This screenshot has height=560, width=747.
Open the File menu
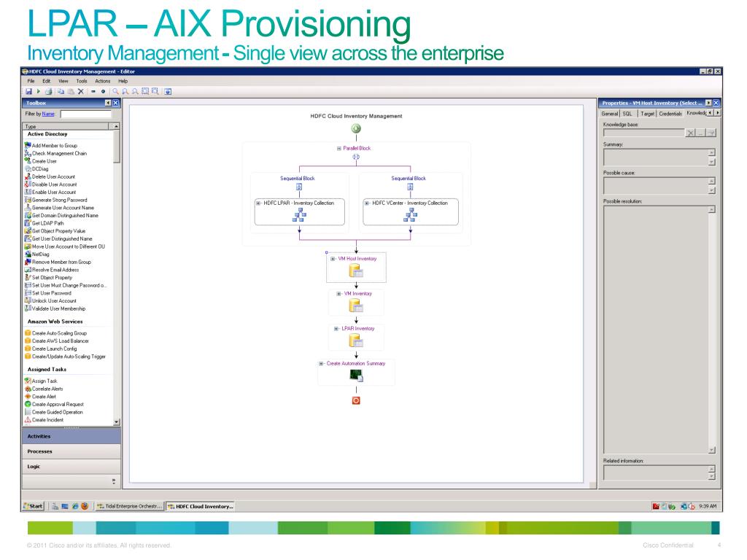pos(31,81)
